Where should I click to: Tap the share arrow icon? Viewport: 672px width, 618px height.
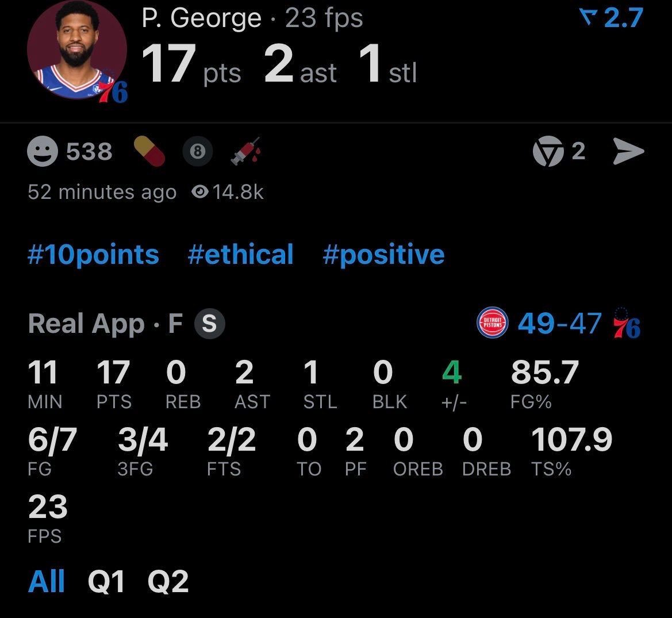coord(628,151)
